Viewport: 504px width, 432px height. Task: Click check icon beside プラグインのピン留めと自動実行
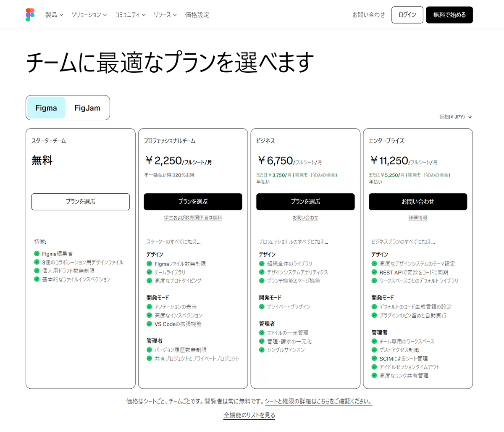(374, 315)
